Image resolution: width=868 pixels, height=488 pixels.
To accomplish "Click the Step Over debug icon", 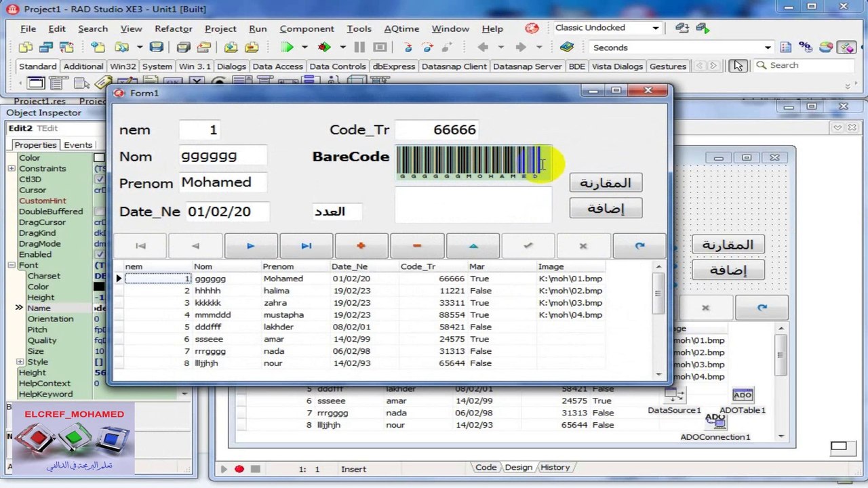I will [427, 47].
